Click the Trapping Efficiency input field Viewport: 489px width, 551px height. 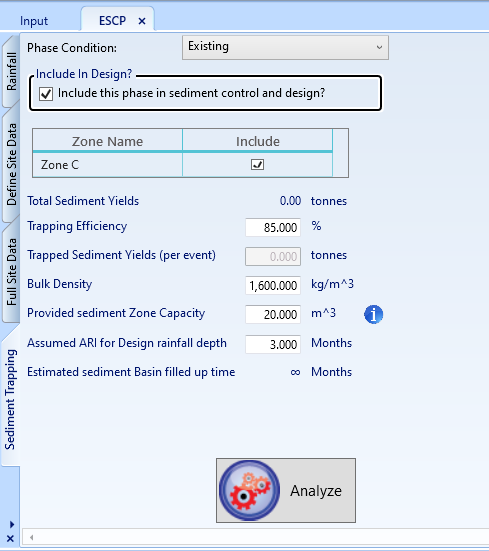click(x=273, y=227)
